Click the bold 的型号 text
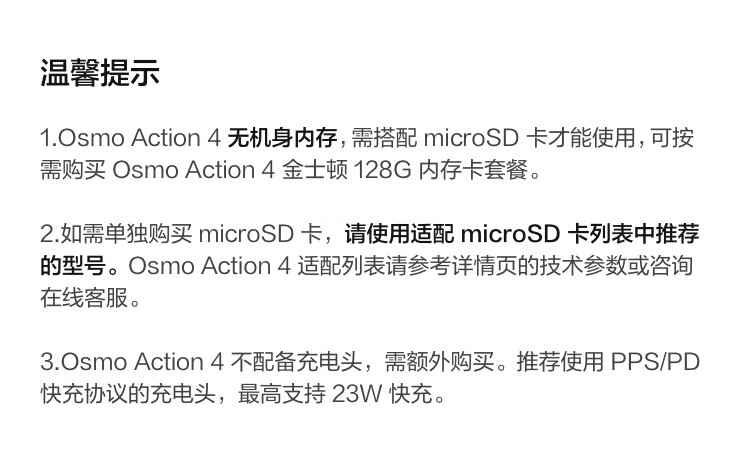This screenshot has height=466, width=750. coord(73,266)
